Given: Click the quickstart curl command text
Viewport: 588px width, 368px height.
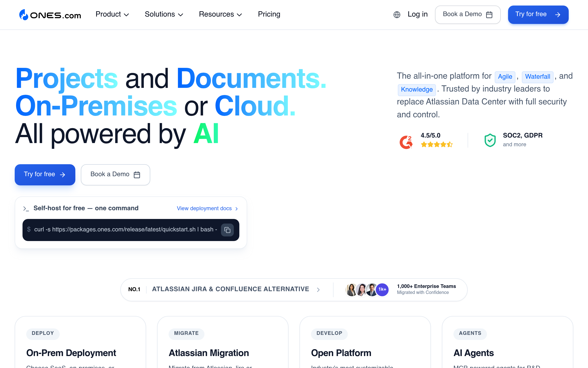Looking at the screenshot, I should (125, 230).
